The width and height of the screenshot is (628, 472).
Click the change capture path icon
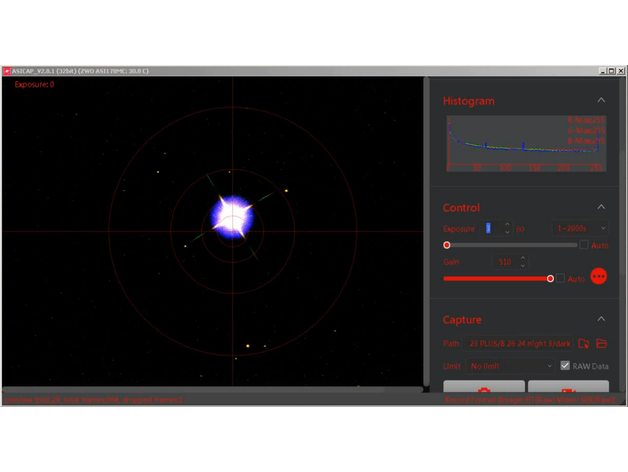click(584, 344)
